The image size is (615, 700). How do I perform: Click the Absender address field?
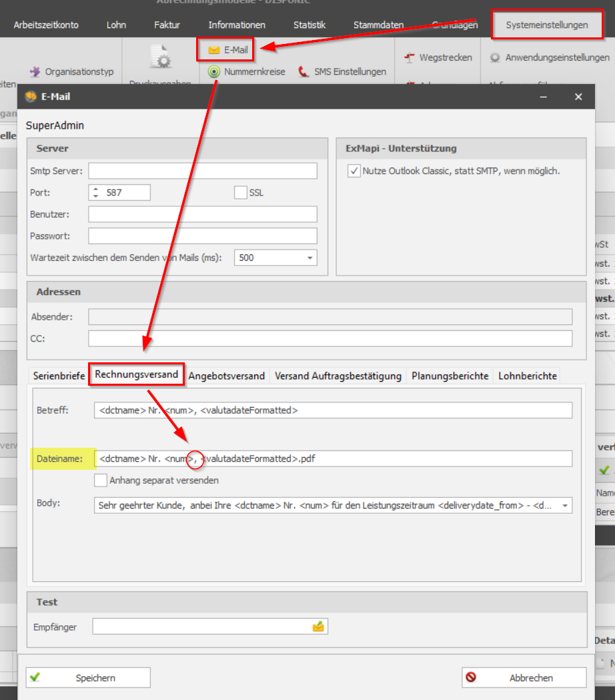330,317
